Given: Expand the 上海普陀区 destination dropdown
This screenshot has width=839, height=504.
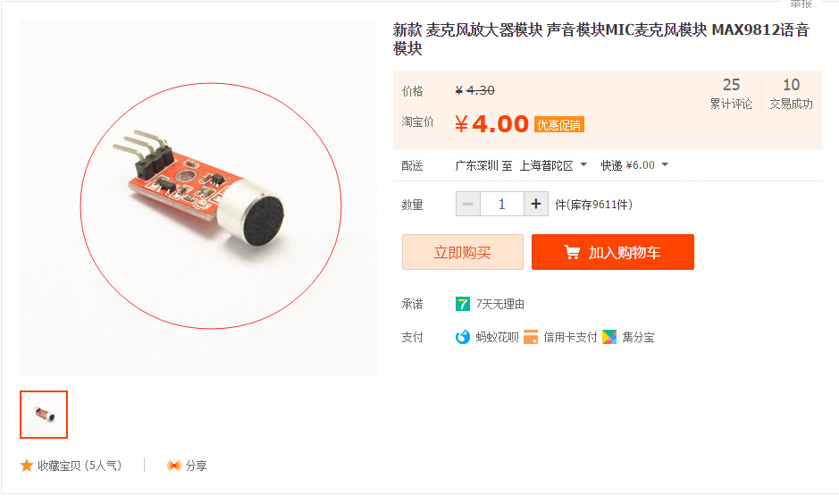Looking at the screenshot, I should coord(553,165).
